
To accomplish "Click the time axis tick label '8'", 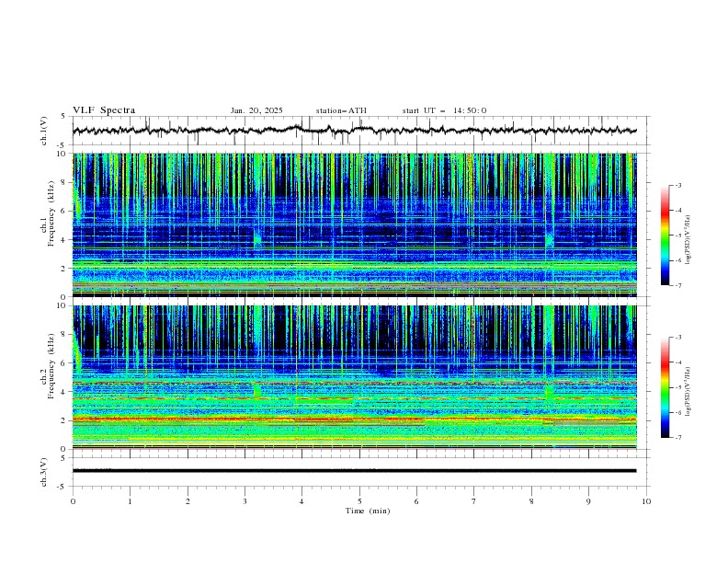I will [x=531, y=501].
